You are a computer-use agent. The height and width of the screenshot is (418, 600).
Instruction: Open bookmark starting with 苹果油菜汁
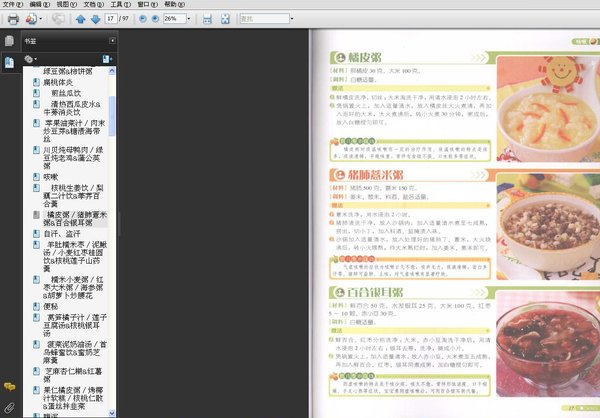(x=74, y=131)
